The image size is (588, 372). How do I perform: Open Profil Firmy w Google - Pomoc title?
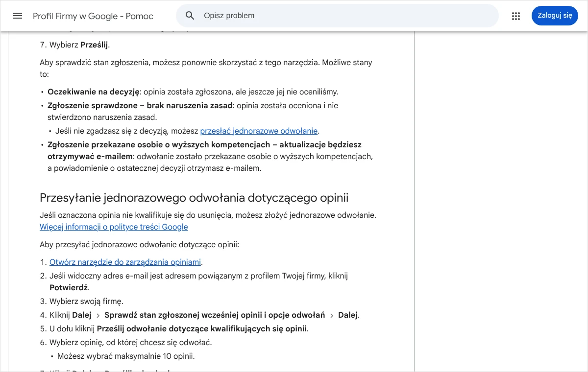(x=93, y=16)
